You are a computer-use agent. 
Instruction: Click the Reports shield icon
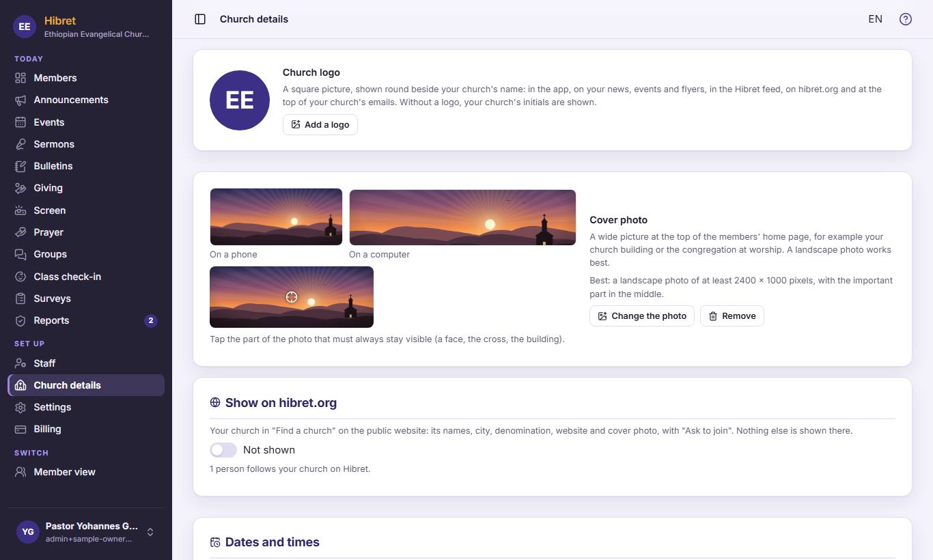(20, 320)
